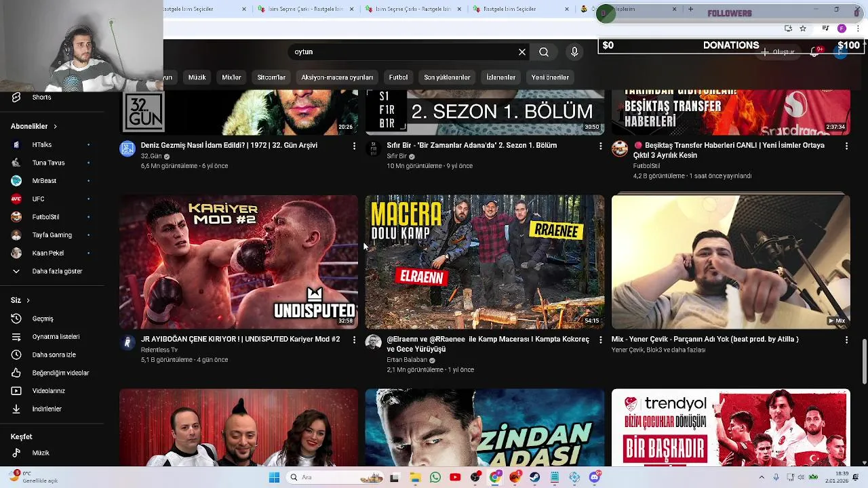Image resolution: width=868 pixels, height=488 pixels.
Task: Select the Futbol filter chip
Action: tap(398, 77)
